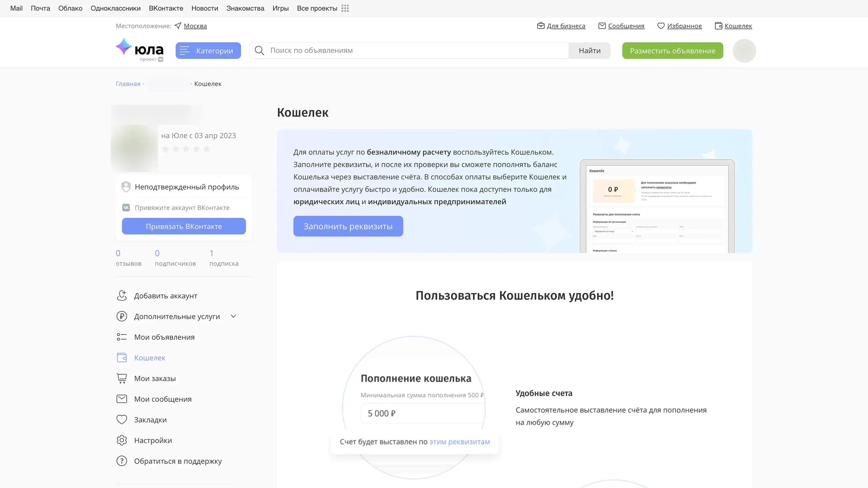
Task: Click the profile avatar in header
Action: (744, 51)
